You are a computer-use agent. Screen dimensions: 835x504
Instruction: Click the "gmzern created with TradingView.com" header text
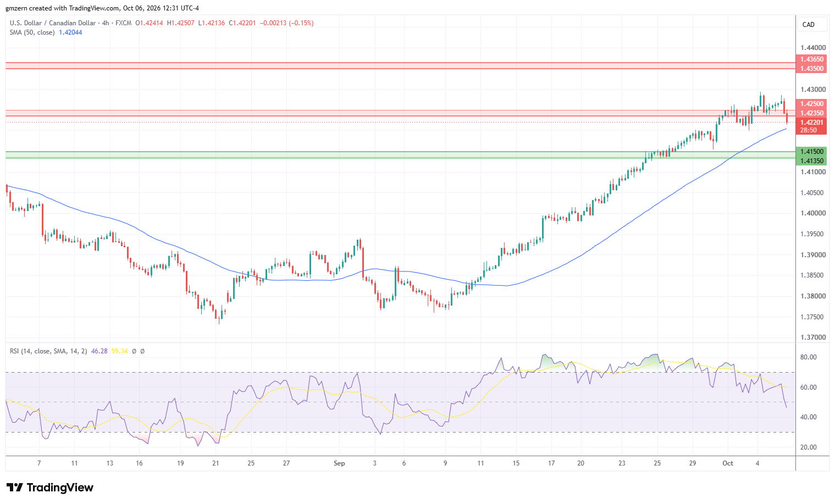coord(62,8)
